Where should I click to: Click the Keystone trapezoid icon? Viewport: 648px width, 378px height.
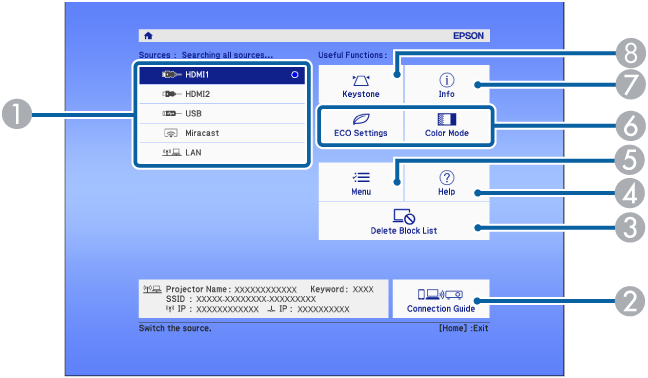[x=361, y=80]
